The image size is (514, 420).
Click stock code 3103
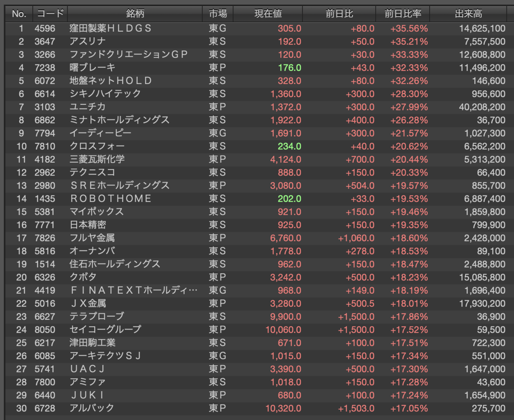[45, 107]
